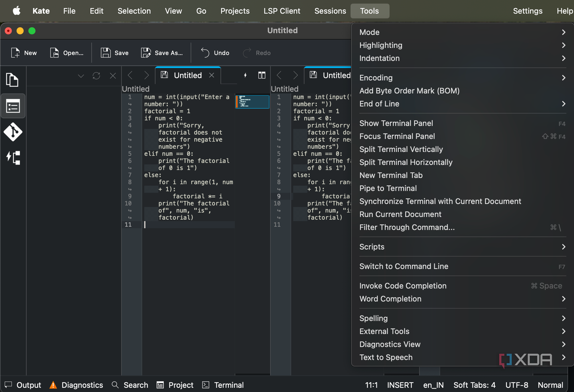This screenshot has width=574, height=392.
Task: Open the Sessions menu
Action: coord(330,11)
